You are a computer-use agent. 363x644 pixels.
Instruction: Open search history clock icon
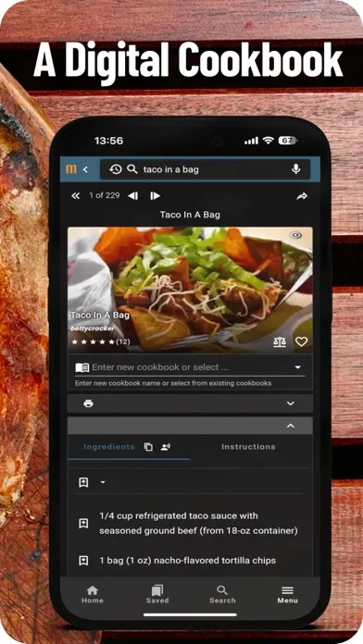(116, 169)
